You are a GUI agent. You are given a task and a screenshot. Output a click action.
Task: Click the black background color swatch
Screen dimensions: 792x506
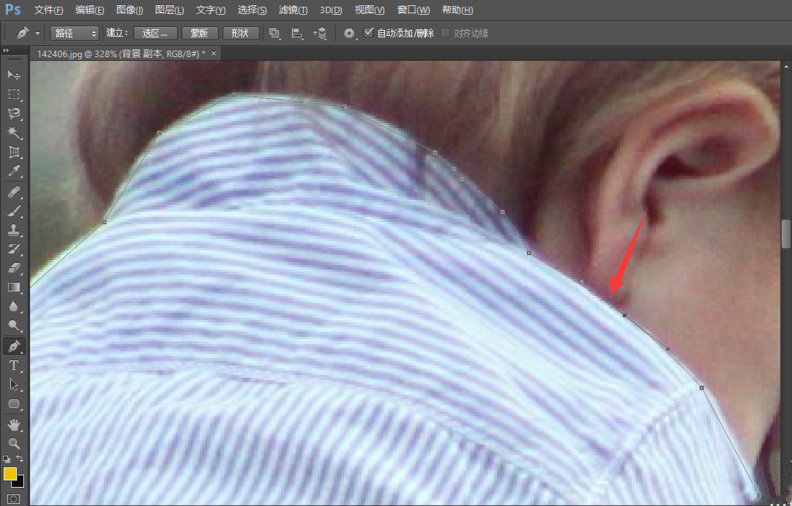[x=19, y=482]
